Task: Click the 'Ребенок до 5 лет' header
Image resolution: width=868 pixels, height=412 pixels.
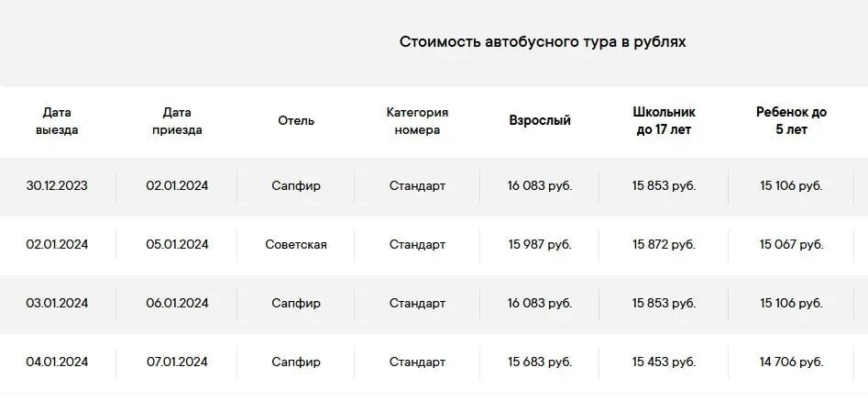Action: coord(792,121)
